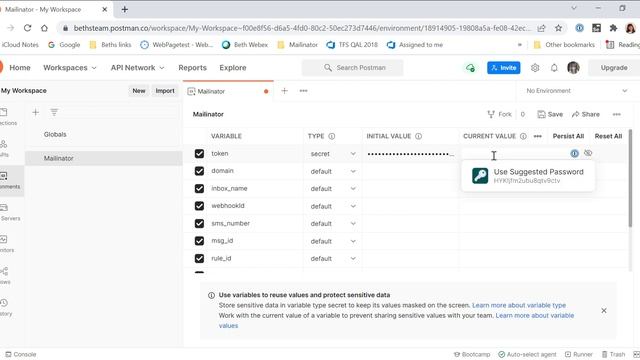The image size is (640, 360).
Task: Go to browser home page
Action: [x=44, y=28]
